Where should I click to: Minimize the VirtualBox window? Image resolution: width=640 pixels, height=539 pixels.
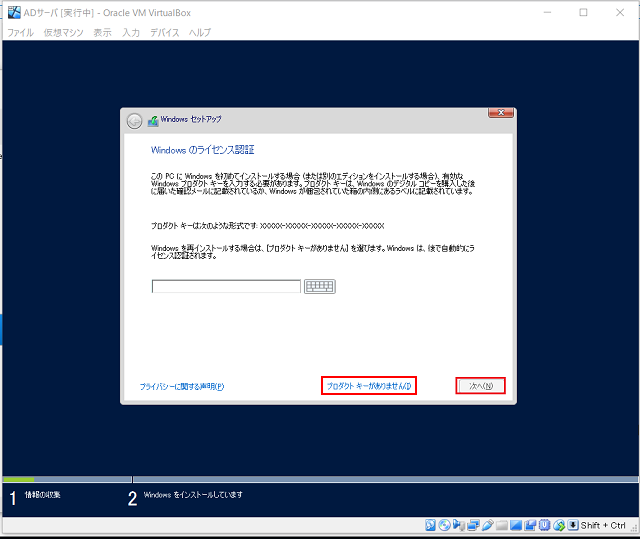pyautogui.click(x=547, y=13)
